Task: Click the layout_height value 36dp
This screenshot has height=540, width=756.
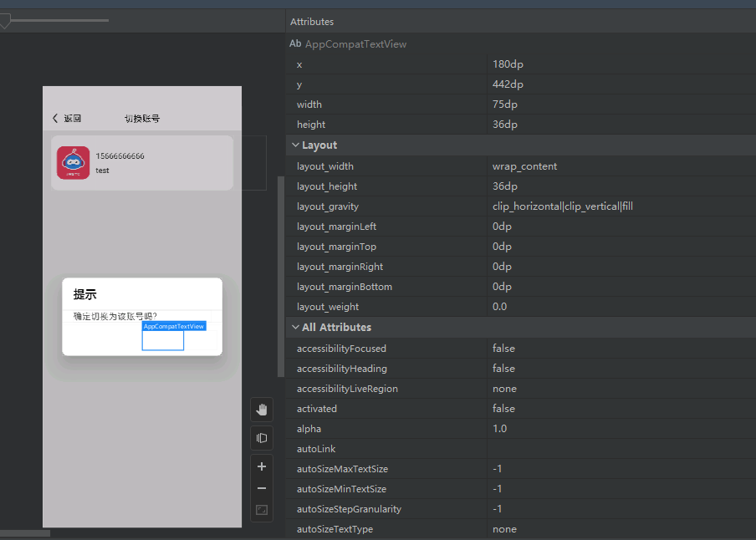Action: 505,186
